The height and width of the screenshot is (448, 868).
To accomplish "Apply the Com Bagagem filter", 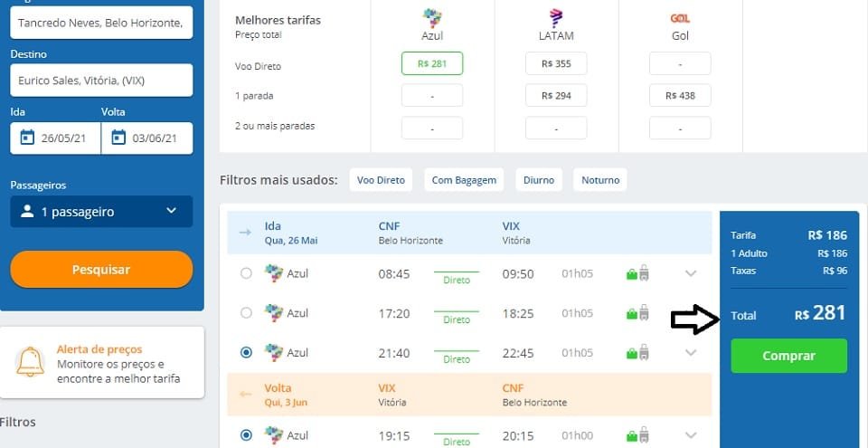I will pos(464,180).
